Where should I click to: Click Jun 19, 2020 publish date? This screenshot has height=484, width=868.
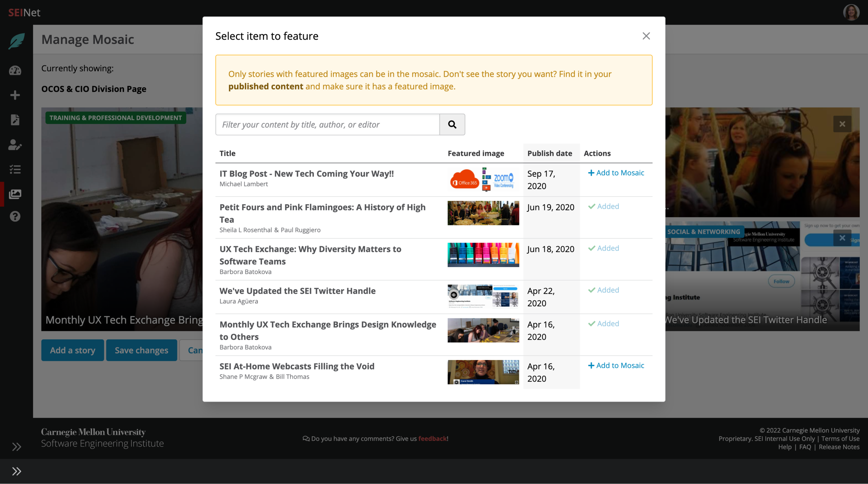pos(551,207)
